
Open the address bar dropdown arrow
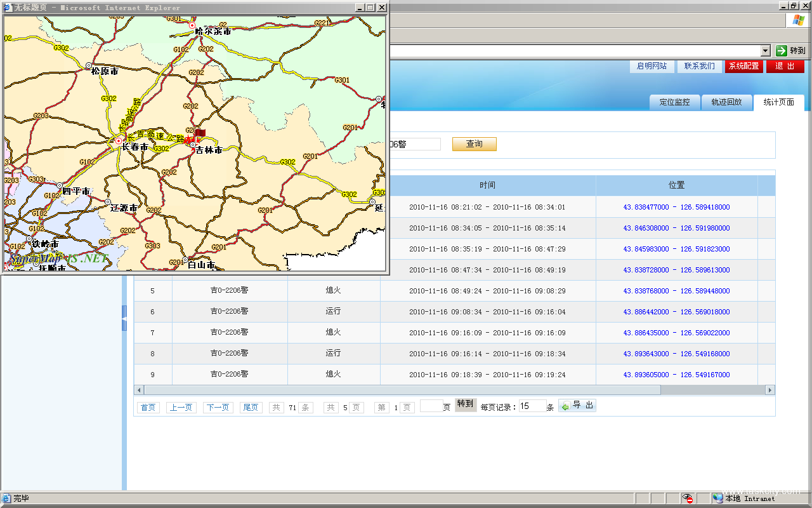pos(766,51)
